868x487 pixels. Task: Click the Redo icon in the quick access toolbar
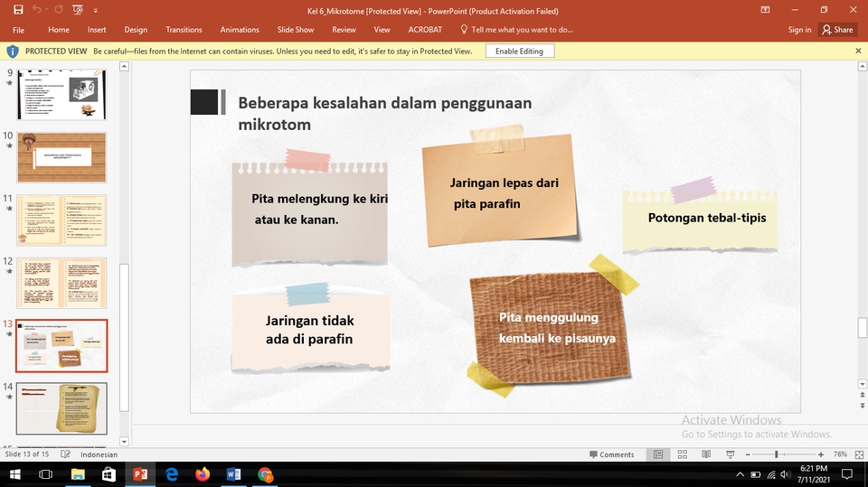click(59, 9)
